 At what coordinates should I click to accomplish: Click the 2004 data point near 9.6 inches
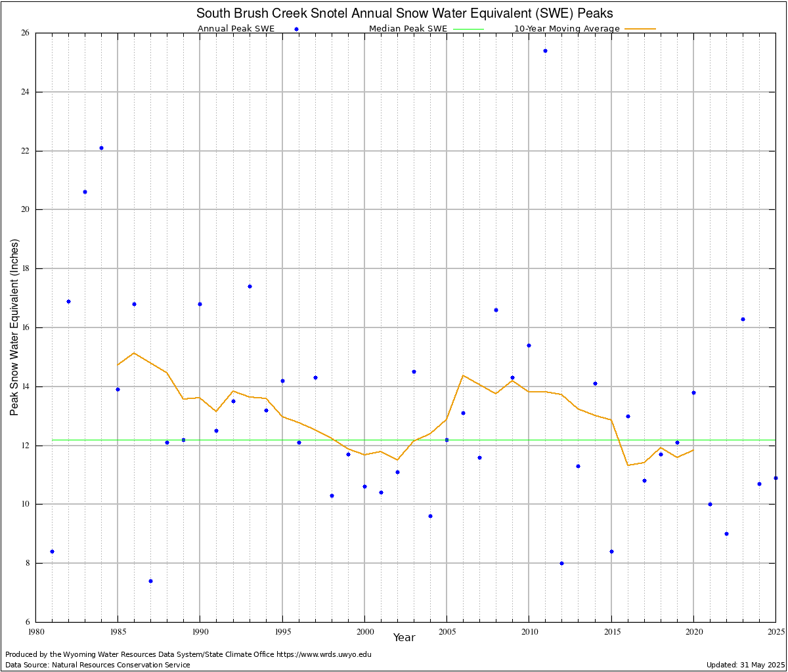click(x=430, y=516)
